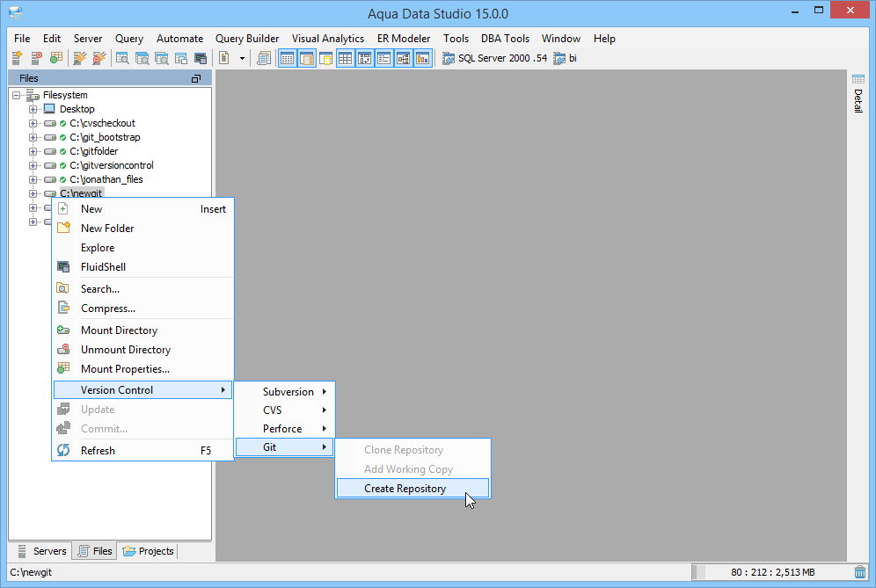Open the CVS submenu
Viewport: 876px width, 588px height.
pyautogui.click(x=284, y=410)
